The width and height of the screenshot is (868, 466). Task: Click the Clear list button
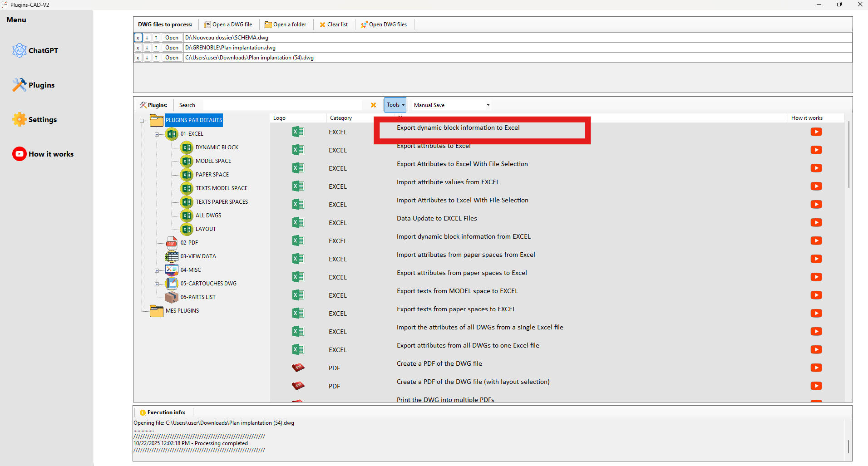334,24
